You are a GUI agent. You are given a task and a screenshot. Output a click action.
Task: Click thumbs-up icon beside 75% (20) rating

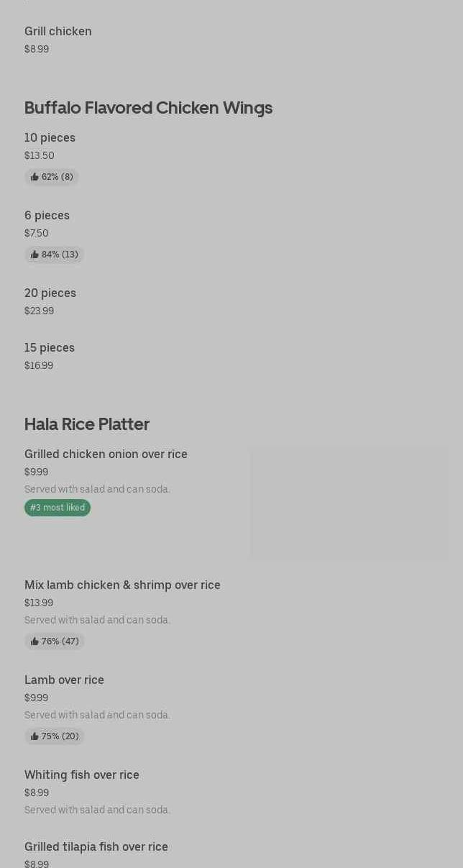click(x=35, y=736)
